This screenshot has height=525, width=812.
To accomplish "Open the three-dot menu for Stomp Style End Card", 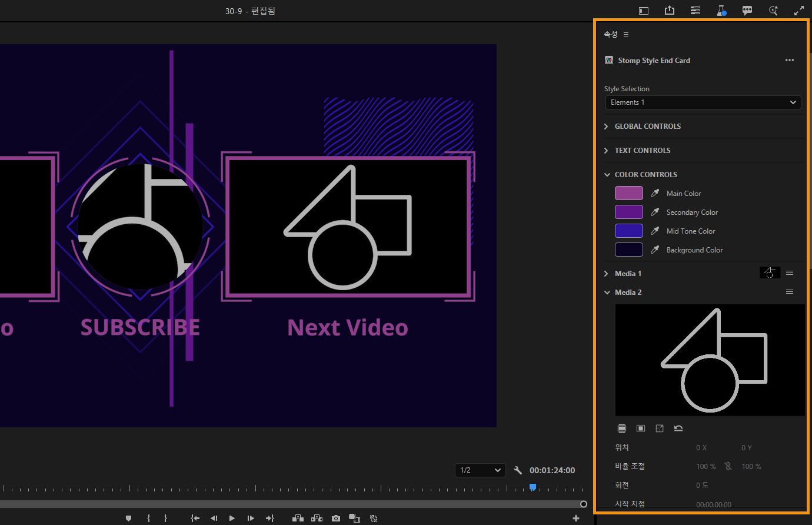I will (790, 60).
